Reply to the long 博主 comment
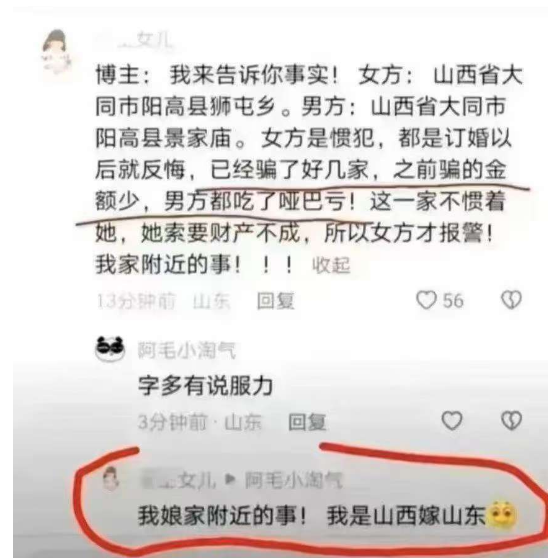Viewport: 548px width, 558px height. 276,301
